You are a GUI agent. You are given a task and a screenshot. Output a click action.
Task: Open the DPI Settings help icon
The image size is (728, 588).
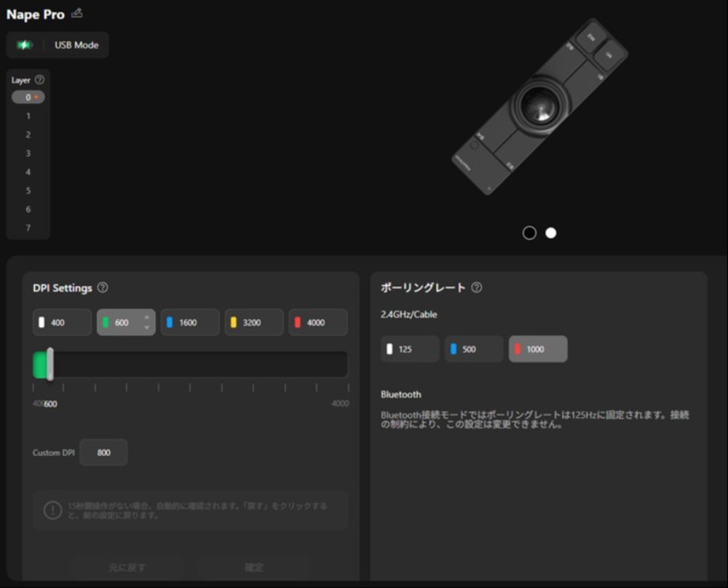(x=103, y=287)
